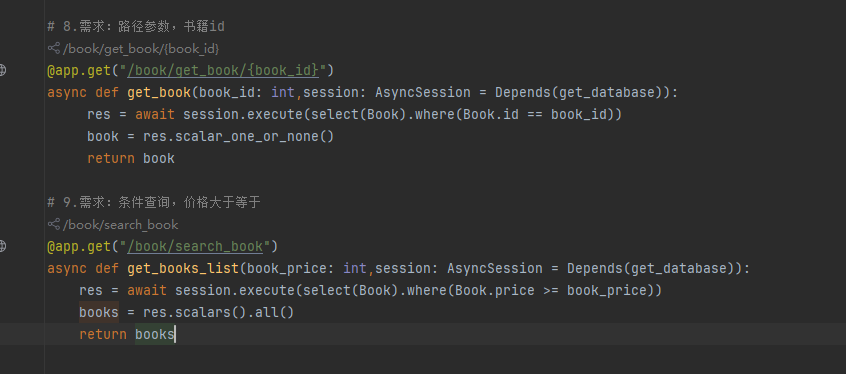This screenshot has height=374, width=846.
Task: Click res.scalars().all() expression
Action: pos(219,312)
